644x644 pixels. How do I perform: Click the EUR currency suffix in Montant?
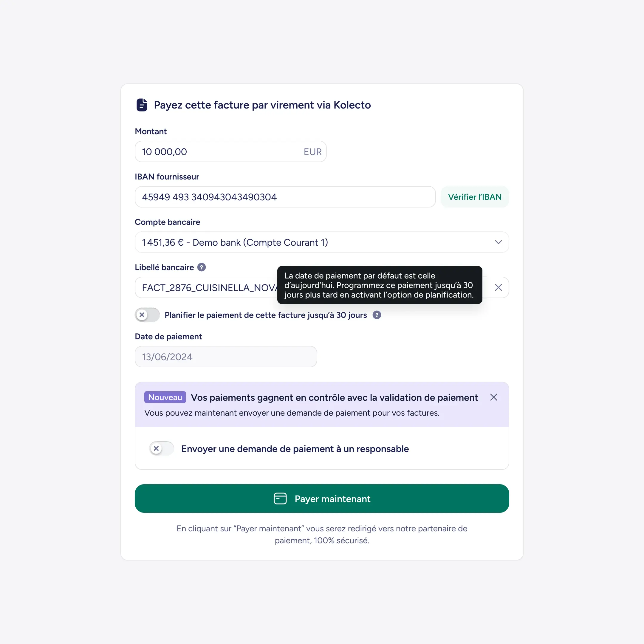pos(312,152)
